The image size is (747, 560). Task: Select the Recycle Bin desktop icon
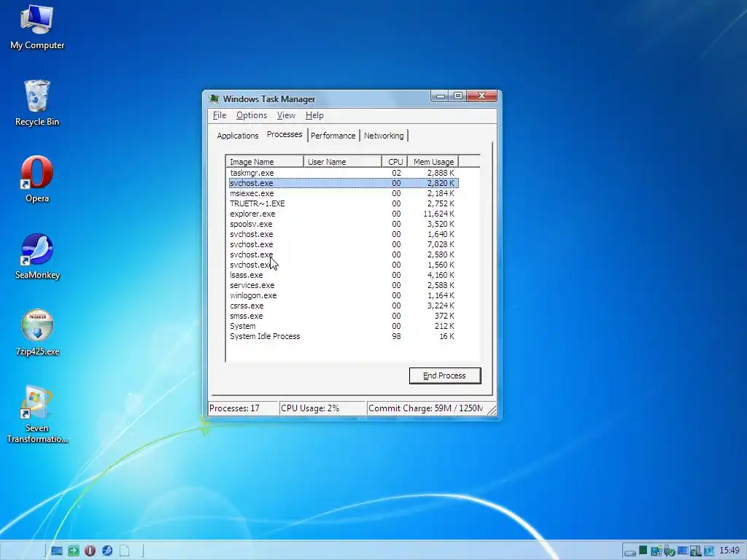tap(36, 103)
